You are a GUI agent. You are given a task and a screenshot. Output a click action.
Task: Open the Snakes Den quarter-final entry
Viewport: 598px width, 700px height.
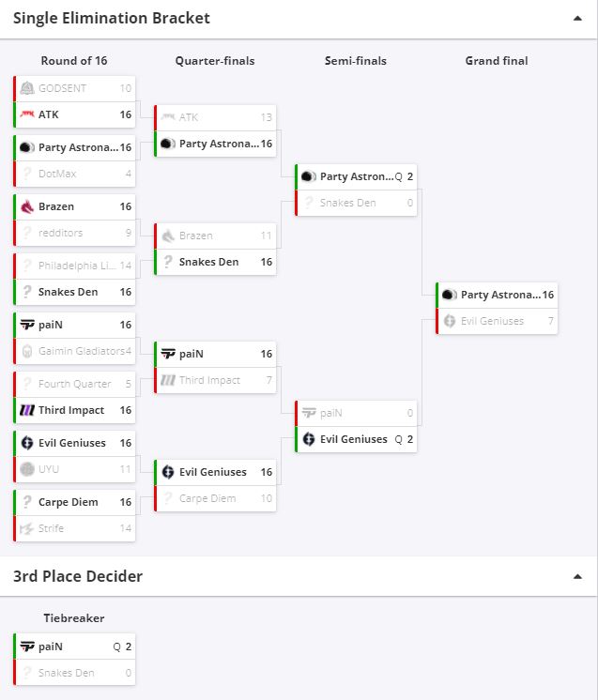coord(208,262)
